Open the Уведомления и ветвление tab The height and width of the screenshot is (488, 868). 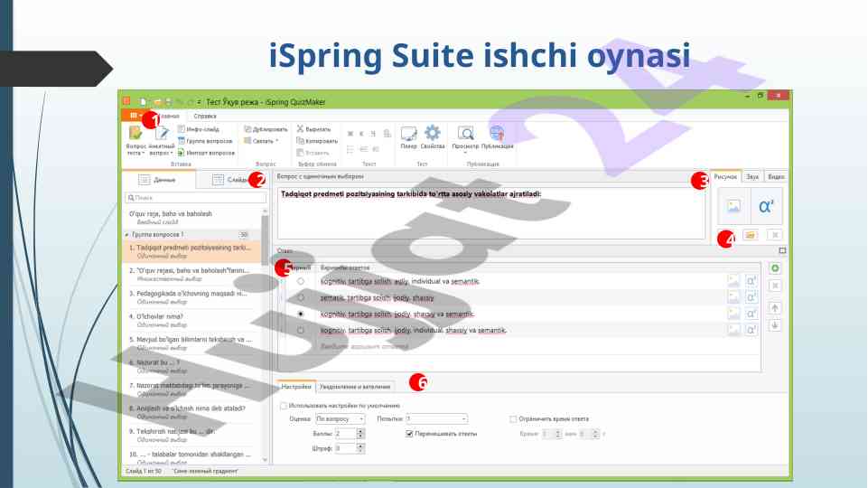[x=355, y=387]
